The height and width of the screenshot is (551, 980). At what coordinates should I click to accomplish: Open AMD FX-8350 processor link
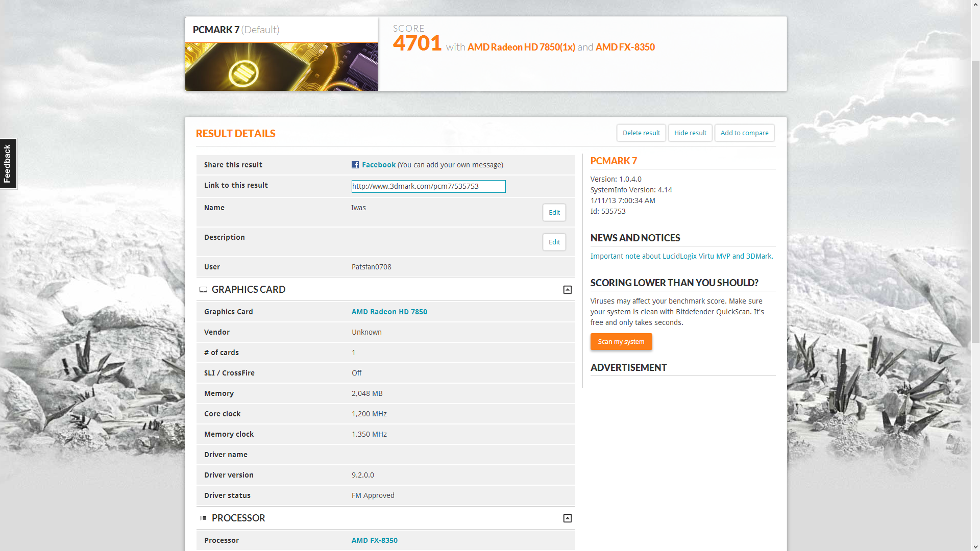374,540
